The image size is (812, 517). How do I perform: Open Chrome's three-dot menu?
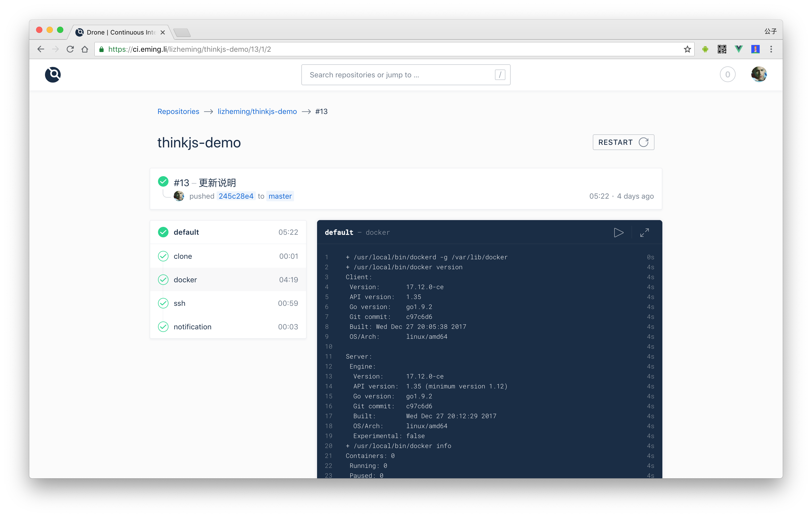771,50
